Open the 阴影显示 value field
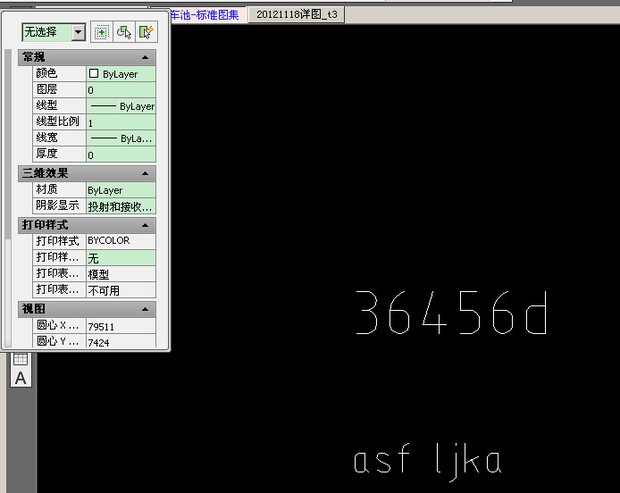 (x=121, y=206)
